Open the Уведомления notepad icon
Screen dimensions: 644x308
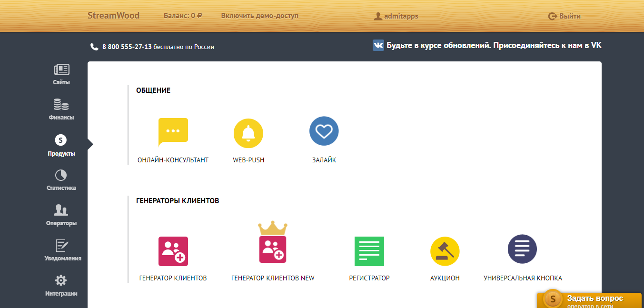tap(62, 246)
